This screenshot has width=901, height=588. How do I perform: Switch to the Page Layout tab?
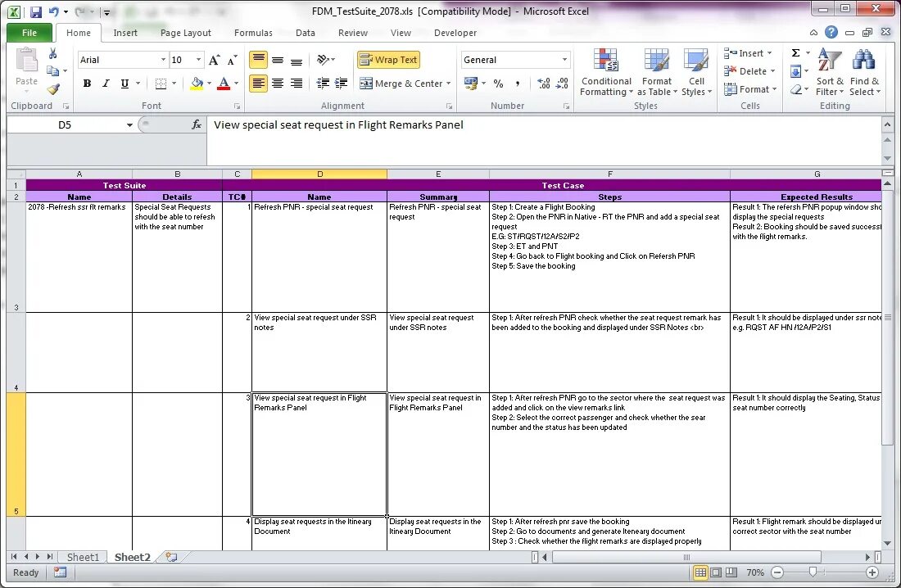pos(186,33)
